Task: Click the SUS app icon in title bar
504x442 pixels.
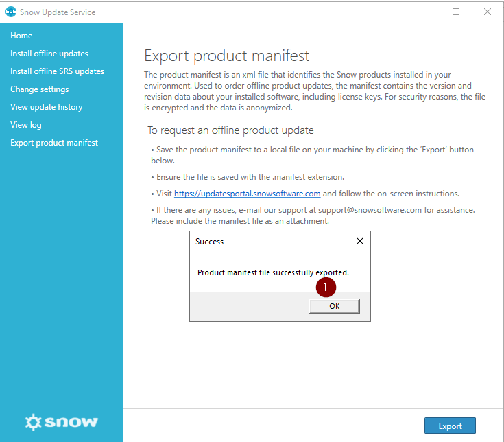Action: (10, 12)
